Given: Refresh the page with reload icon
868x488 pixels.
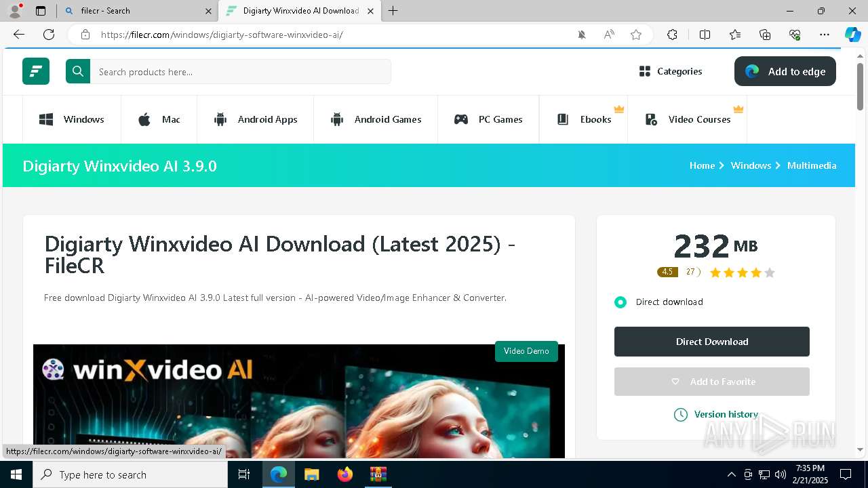Looking at the screenshot, I should (x=49, y=35).
